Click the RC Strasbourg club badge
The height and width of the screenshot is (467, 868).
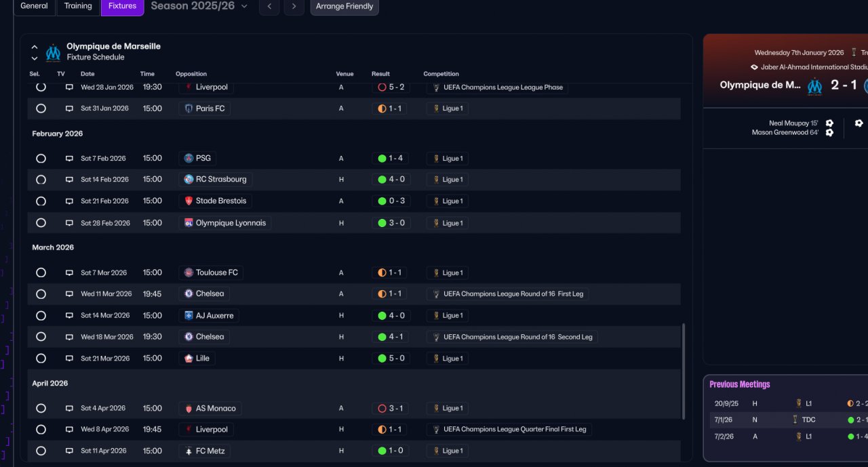(x=189, y=180)
